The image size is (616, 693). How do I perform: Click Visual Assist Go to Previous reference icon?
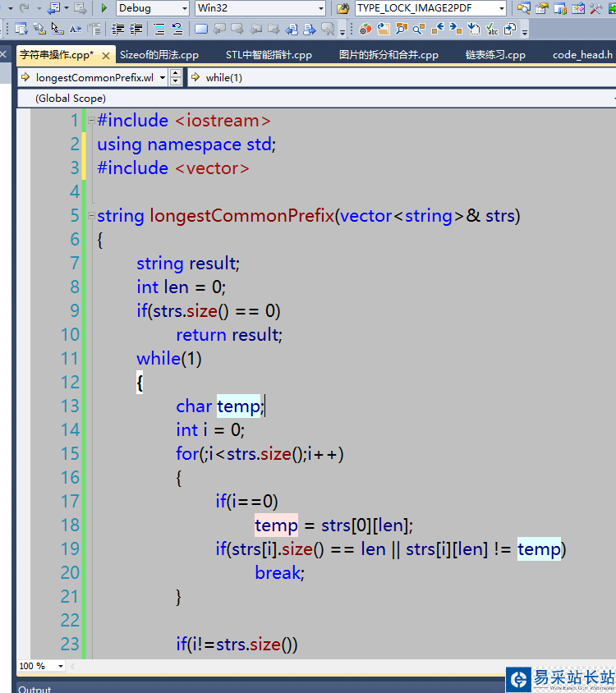coord(438,28)
